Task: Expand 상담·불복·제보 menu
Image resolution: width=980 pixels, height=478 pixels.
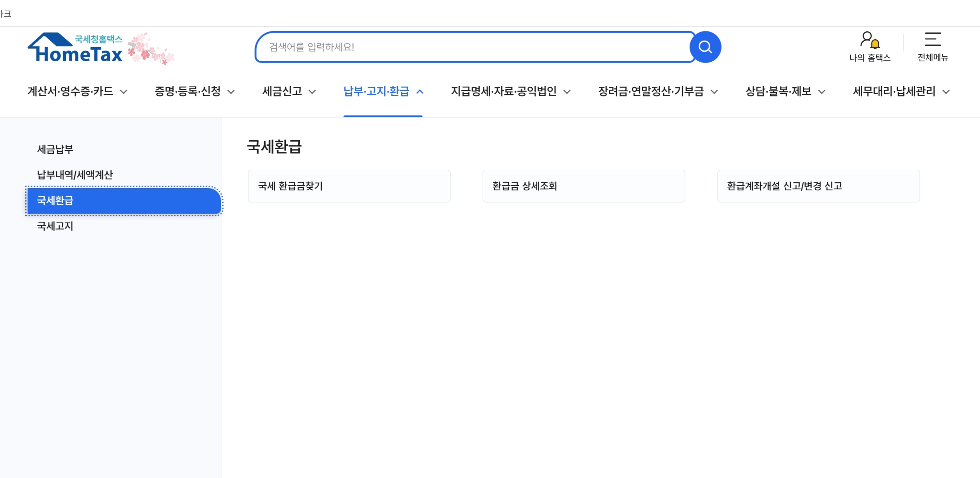Action: tap(785, 92)
